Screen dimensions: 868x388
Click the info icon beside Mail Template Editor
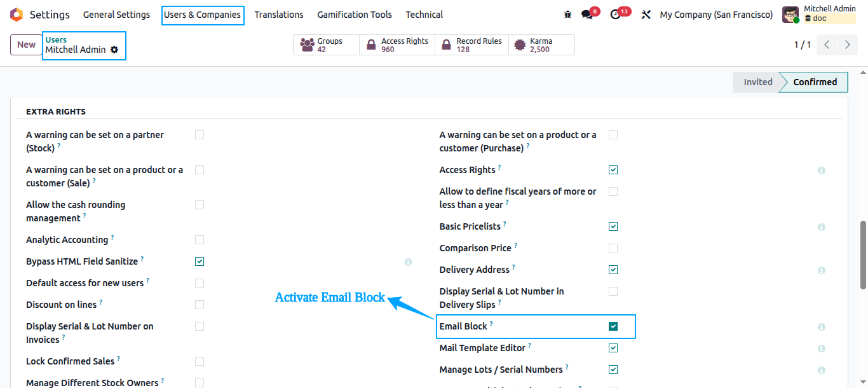coord(822,349)
